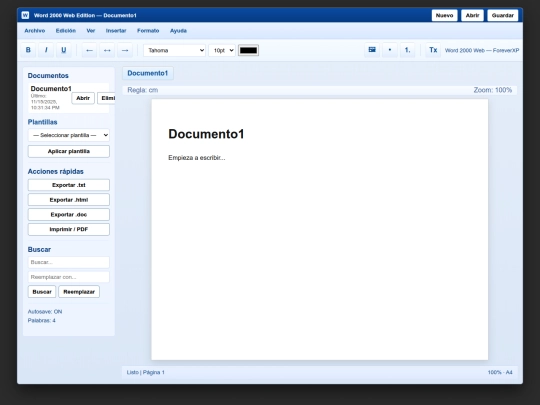Click the insert image icon in the toolbar
The width and height of the screenshot is (540, 405).
372,50
